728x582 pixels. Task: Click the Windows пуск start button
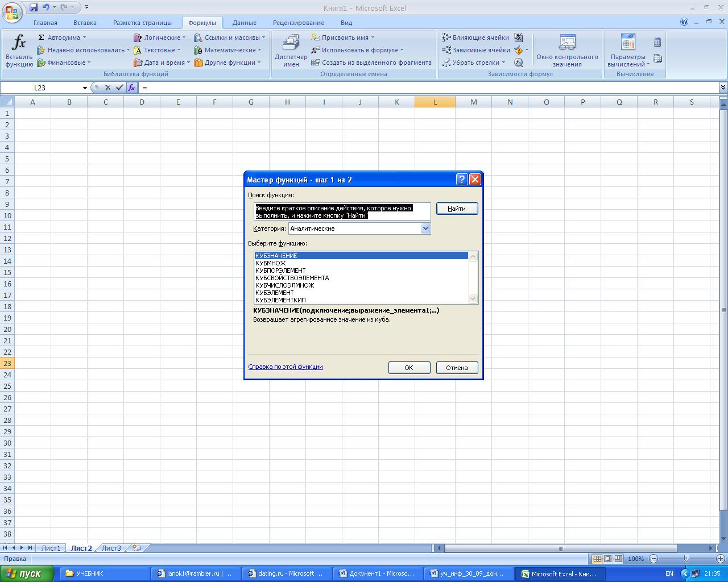click(x=27, y=573)
